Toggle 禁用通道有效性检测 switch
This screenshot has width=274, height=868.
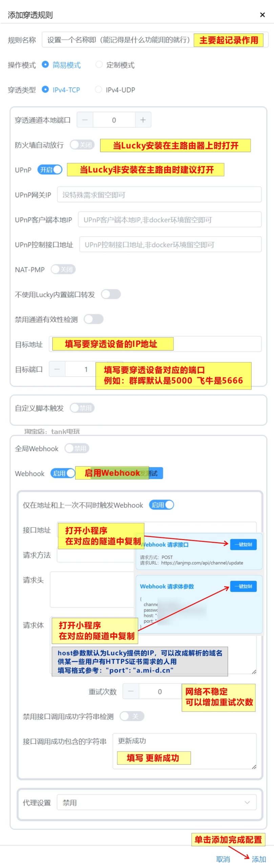click(93, 319)
